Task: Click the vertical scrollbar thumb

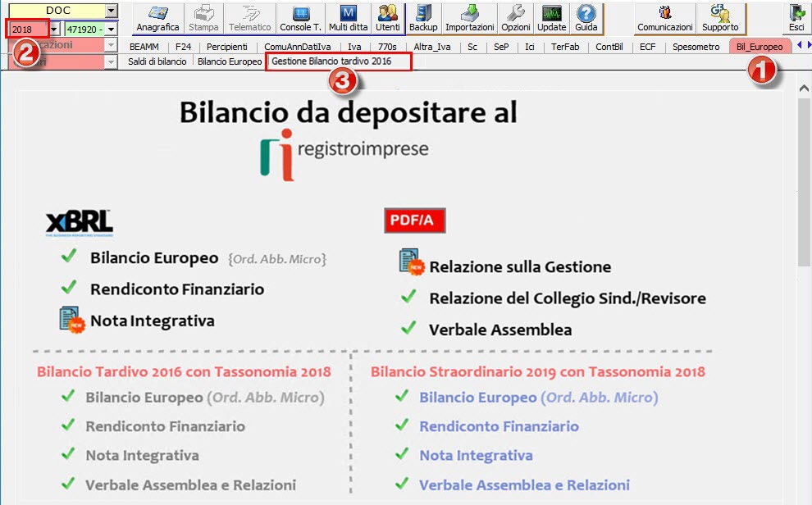Action: coord(804,181)
